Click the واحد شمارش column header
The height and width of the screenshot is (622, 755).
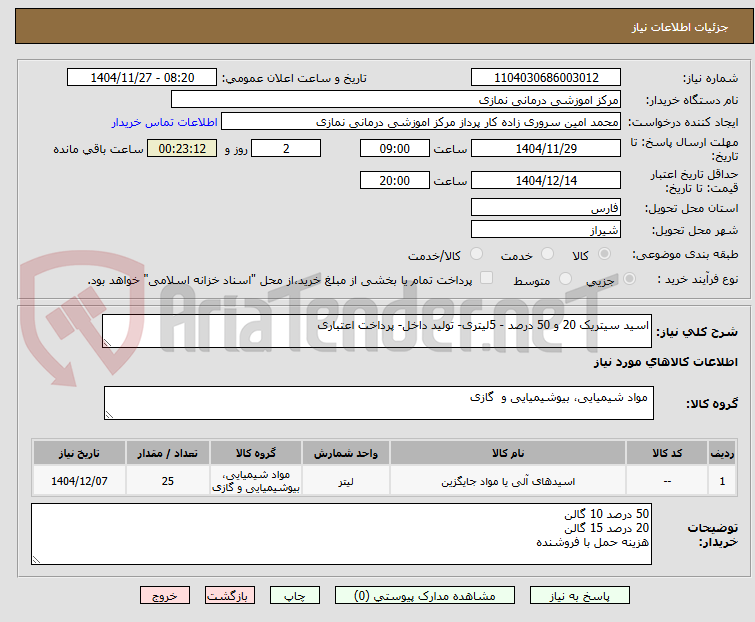346,453
